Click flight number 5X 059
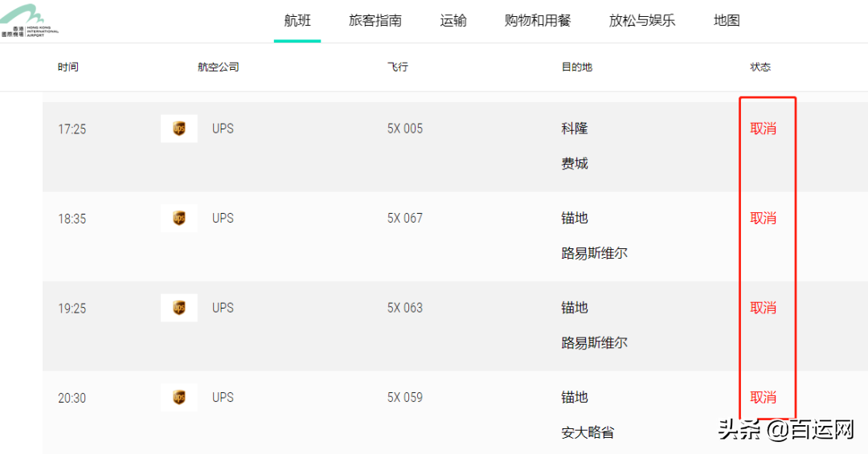Screen dimensions: 868x454 404,398
